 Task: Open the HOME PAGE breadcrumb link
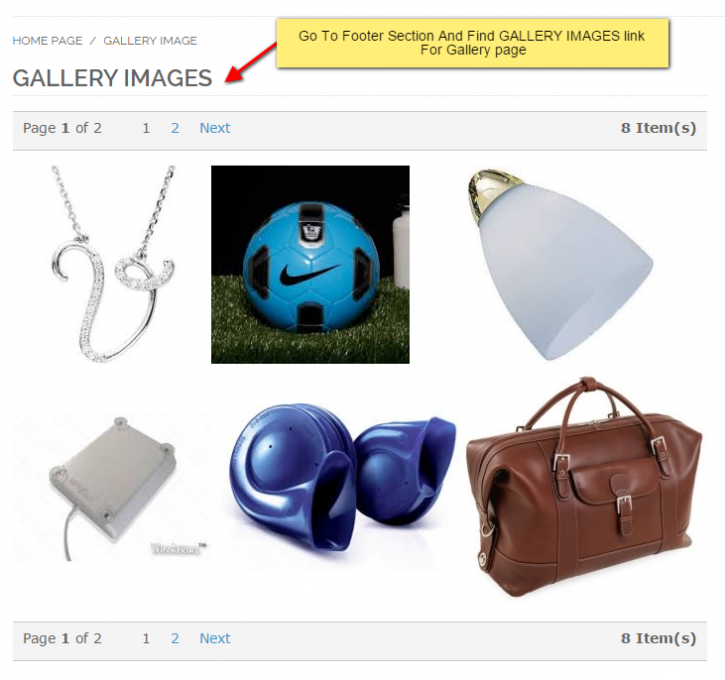pos(47,41)
